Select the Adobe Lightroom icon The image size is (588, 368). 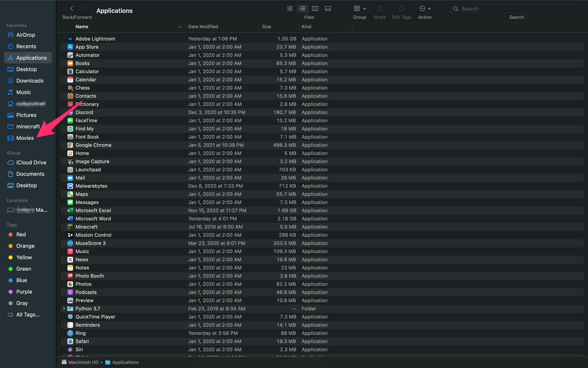[70, 39]
